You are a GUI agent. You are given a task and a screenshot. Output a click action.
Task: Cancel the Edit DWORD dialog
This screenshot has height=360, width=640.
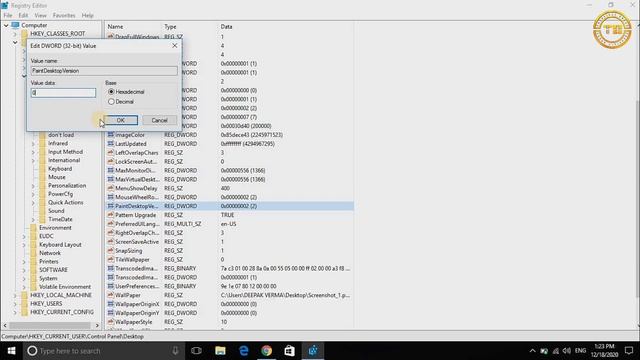point(159,120)
